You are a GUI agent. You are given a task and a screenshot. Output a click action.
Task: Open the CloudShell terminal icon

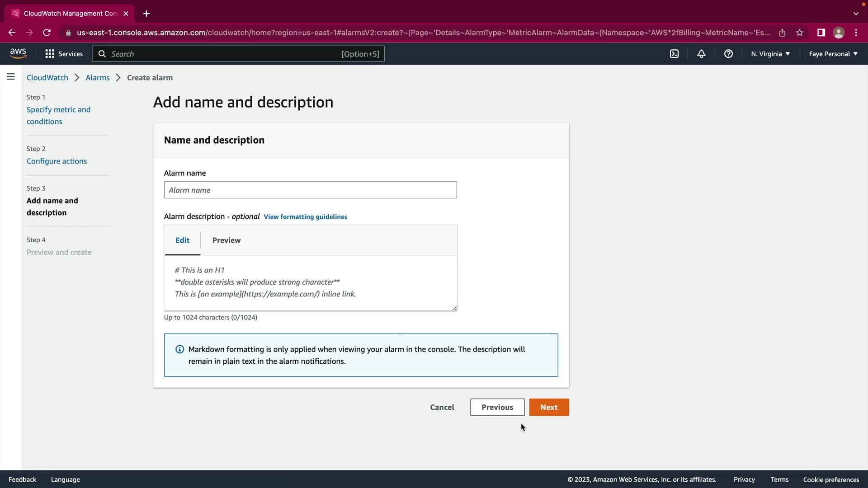click(674, 54)
